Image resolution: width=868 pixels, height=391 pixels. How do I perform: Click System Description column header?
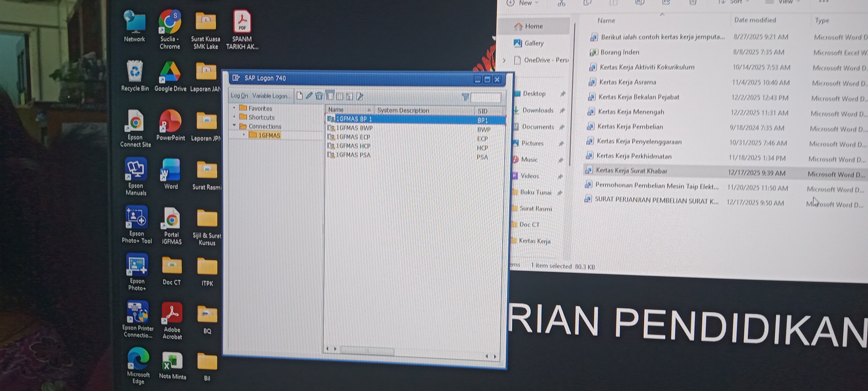click(x=424, y=110)
